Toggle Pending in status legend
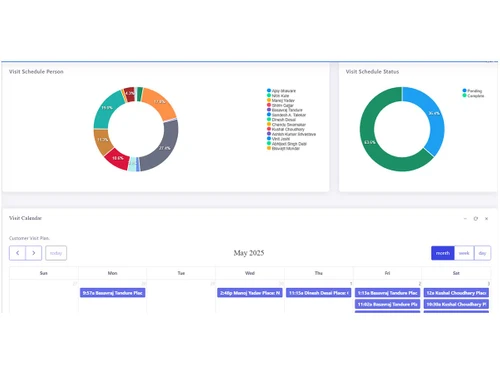 point(472,91)
